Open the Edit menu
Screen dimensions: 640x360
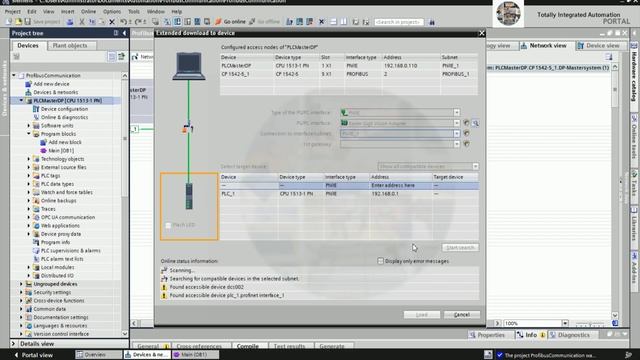pos(31,12)
